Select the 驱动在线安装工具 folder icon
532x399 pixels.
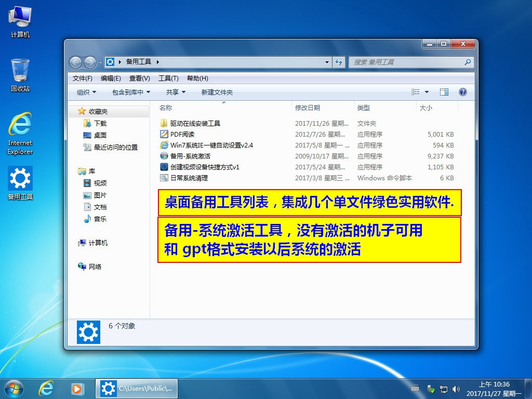coord(164,123)
